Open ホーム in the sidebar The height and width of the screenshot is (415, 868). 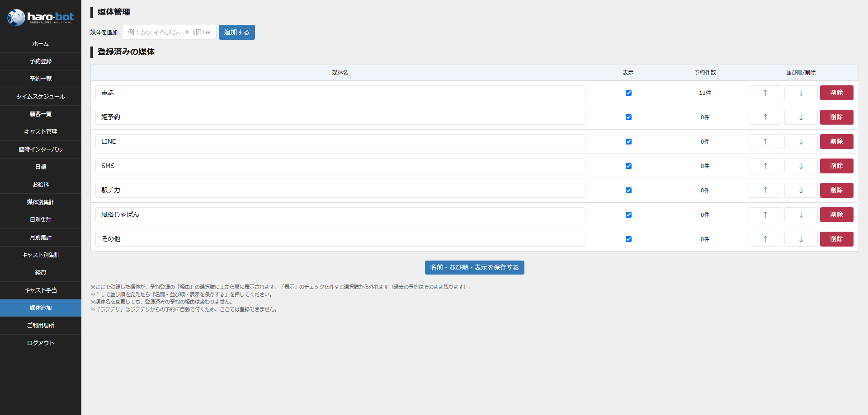41,44
